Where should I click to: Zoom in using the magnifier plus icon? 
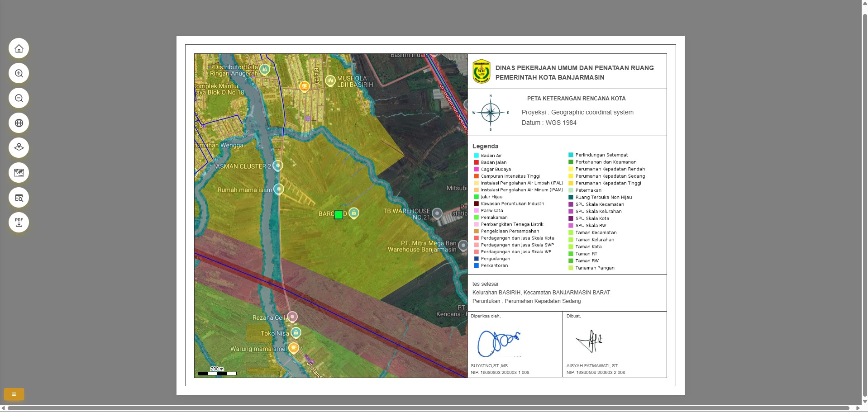pyautogui.click(x=19, y=73)
